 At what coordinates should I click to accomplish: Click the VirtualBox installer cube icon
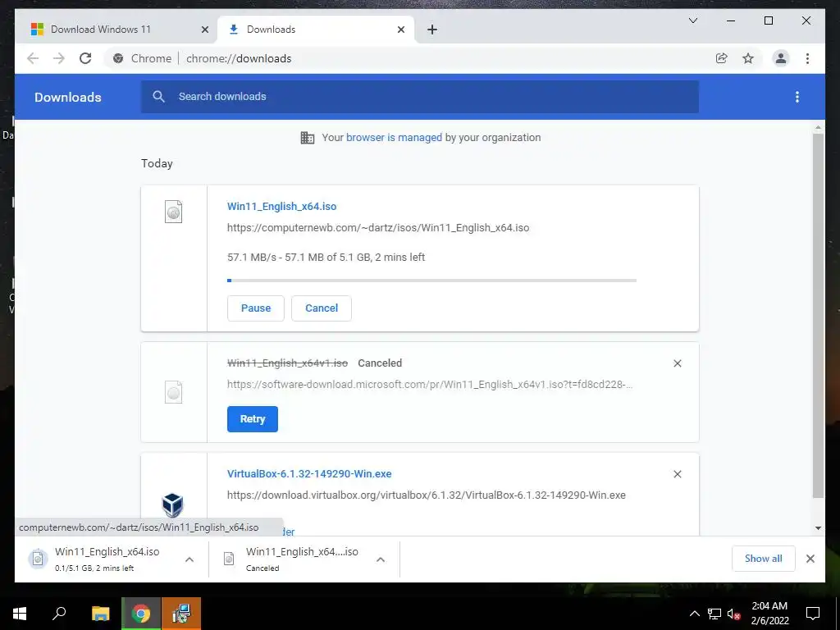(172, 504)
